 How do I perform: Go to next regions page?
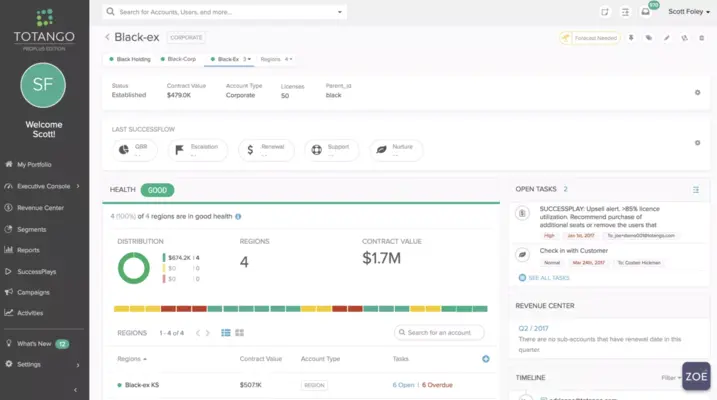click(x=208, y=333)
